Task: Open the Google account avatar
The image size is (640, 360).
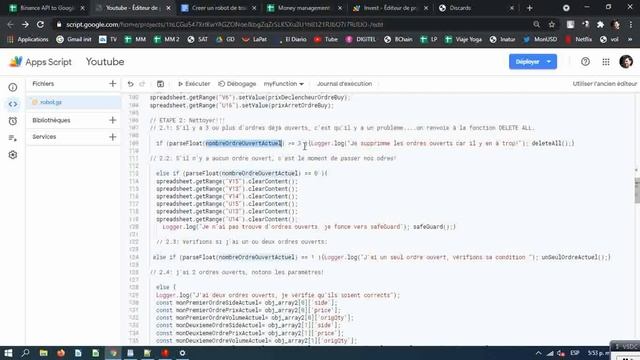Action: (626, 62)
